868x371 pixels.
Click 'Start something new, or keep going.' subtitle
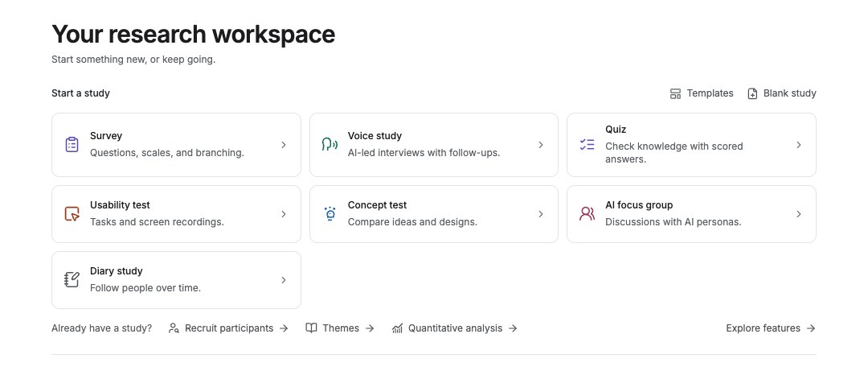click(133, 60)
